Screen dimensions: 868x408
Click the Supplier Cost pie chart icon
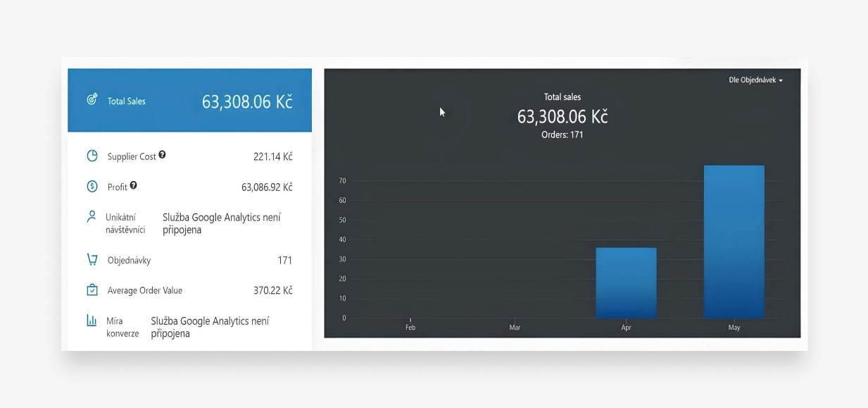click(x=92, y=156)
